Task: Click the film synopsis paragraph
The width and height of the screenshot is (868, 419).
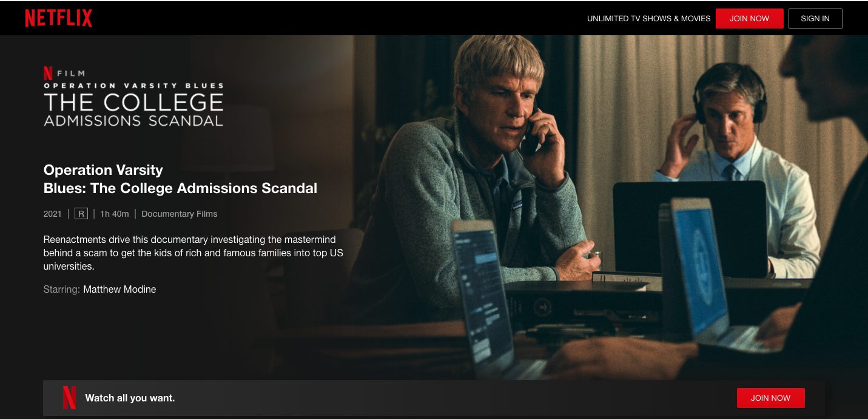Action: 193,253
